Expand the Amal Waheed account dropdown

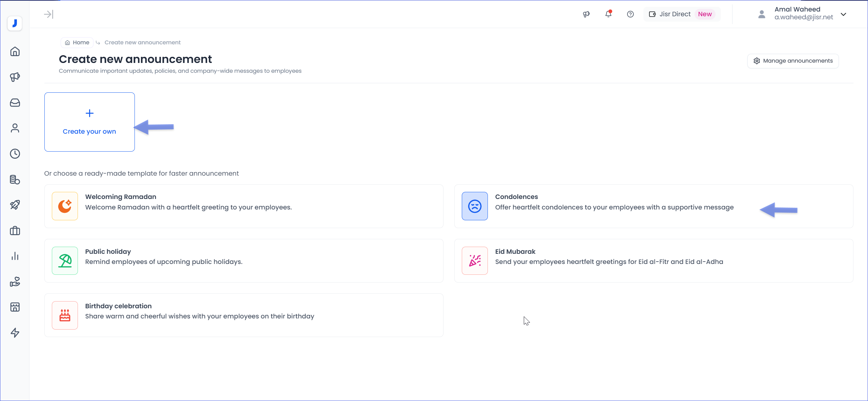pyautogui.click(x=843, y=14)
